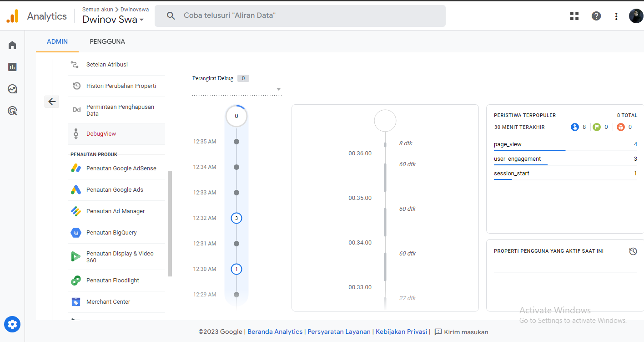The width and height of the screenshot is (644, 342).
Task: Click the 12:35 AM timeline dot
Action: coord(236,142)
